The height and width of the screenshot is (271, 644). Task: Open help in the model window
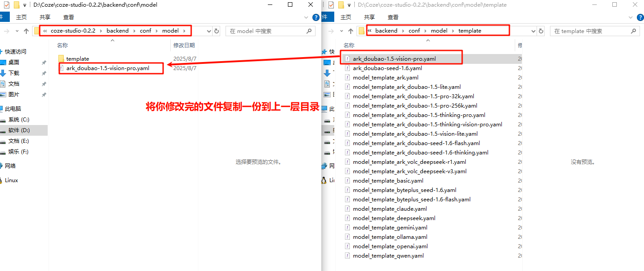pos(316,17)
